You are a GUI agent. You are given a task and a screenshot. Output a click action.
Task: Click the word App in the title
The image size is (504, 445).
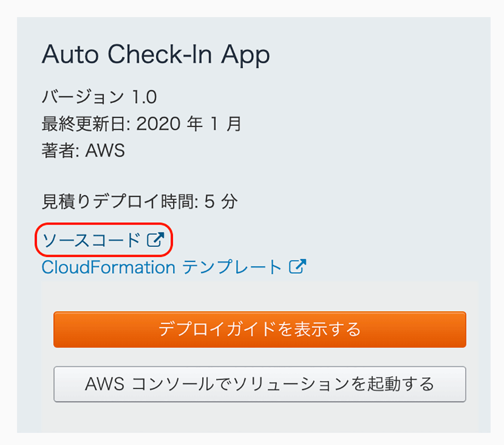click(245, 55)
